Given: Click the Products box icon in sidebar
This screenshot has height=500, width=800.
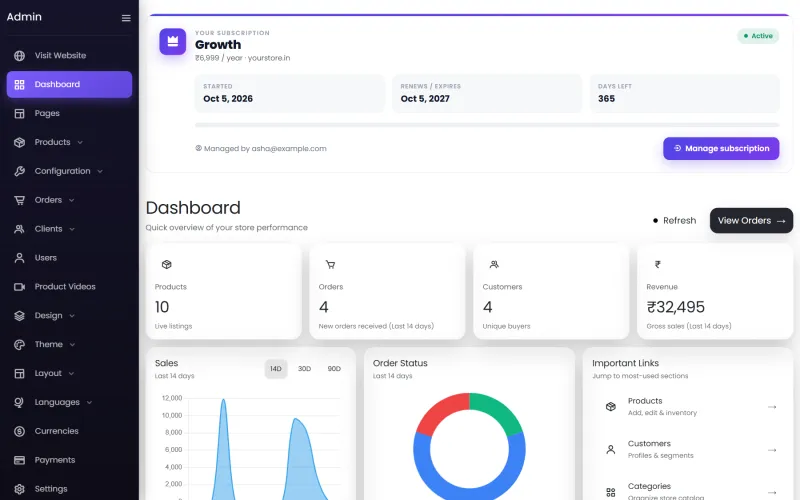Looking at the screenshot, I should click(19, 142).
